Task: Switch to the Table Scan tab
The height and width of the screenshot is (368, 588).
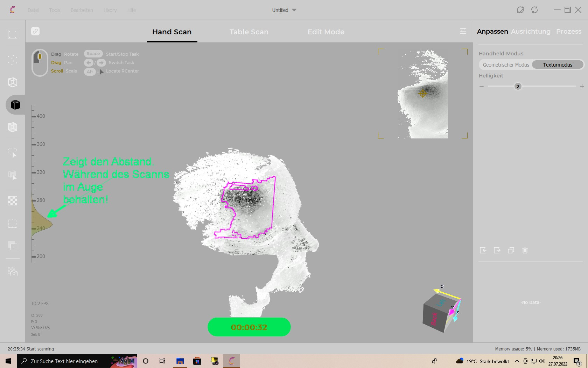Action: tap(249, 32)
